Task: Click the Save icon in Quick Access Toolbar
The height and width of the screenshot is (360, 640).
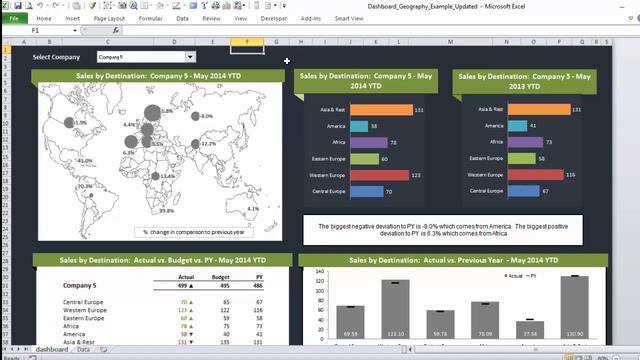Action: pyautogui.click(x=18, y=6)
